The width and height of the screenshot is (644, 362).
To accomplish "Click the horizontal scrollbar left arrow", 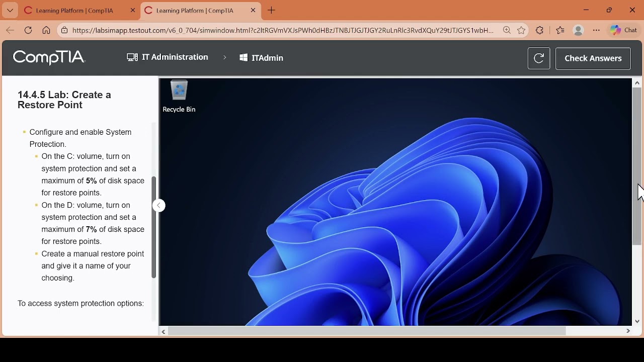I will [x=164, y=331].
